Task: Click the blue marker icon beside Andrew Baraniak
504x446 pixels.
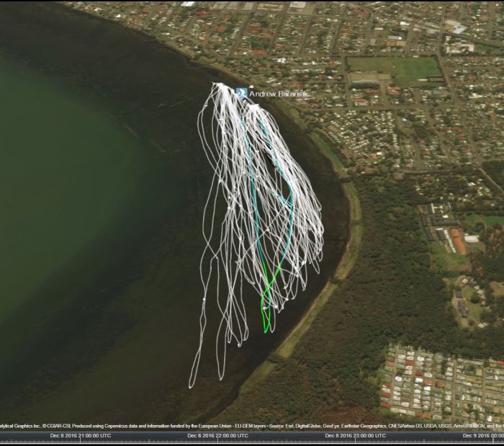Action: 241,93
